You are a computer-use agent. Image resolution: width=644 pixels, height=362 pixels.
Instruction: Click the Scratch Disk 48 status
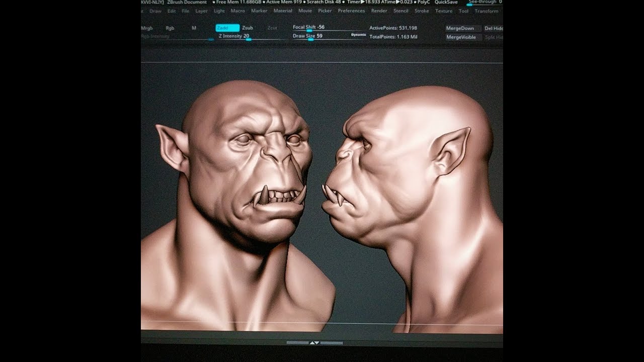324,3
